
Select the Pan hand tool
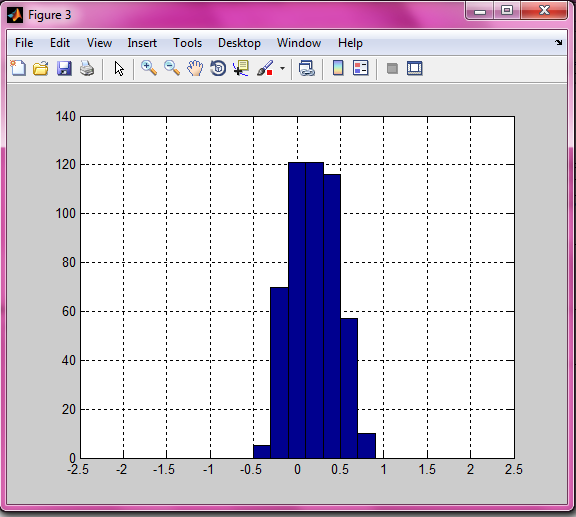(195, 68)
